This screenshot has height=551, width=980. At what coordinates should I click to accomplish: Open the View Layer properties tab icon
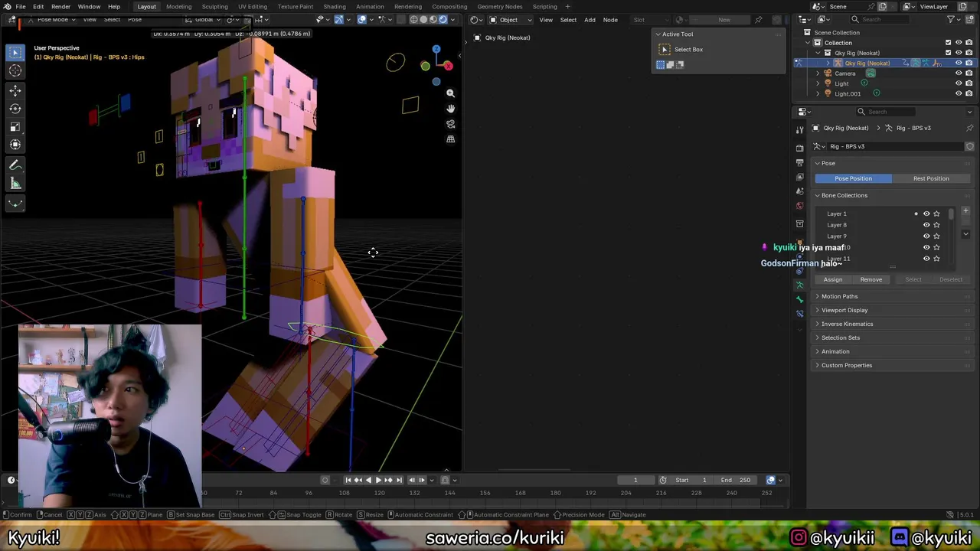pos(800,177)
